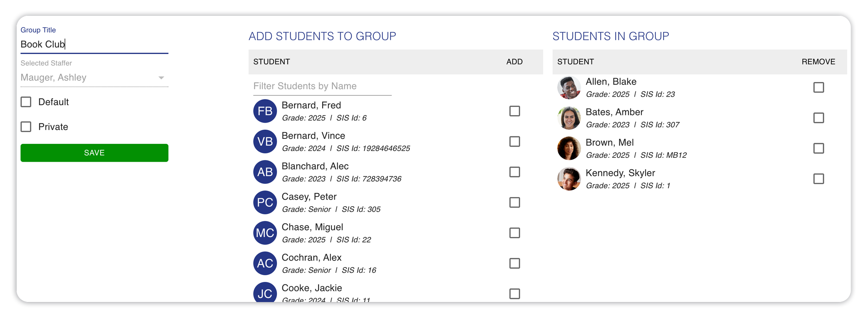Click the VB avatar for Vince Bernard

[265, 142]
